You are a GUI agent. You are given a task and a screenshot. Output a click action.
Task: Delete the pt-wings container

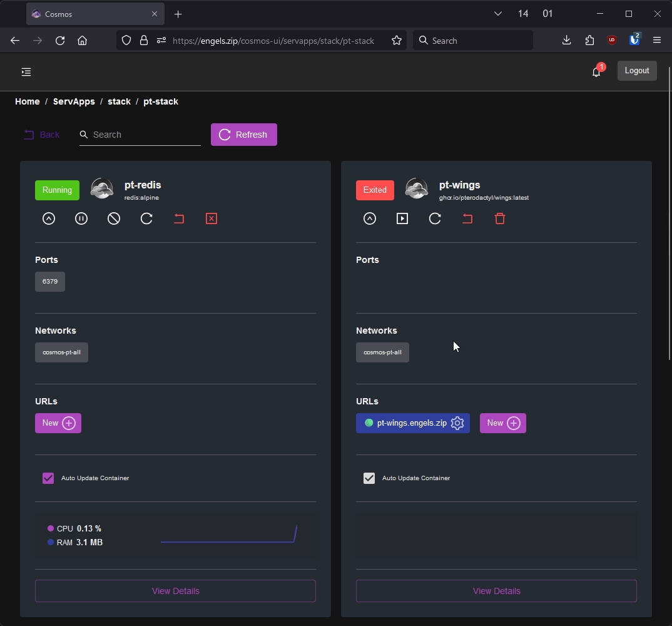(x=500, y=218)
